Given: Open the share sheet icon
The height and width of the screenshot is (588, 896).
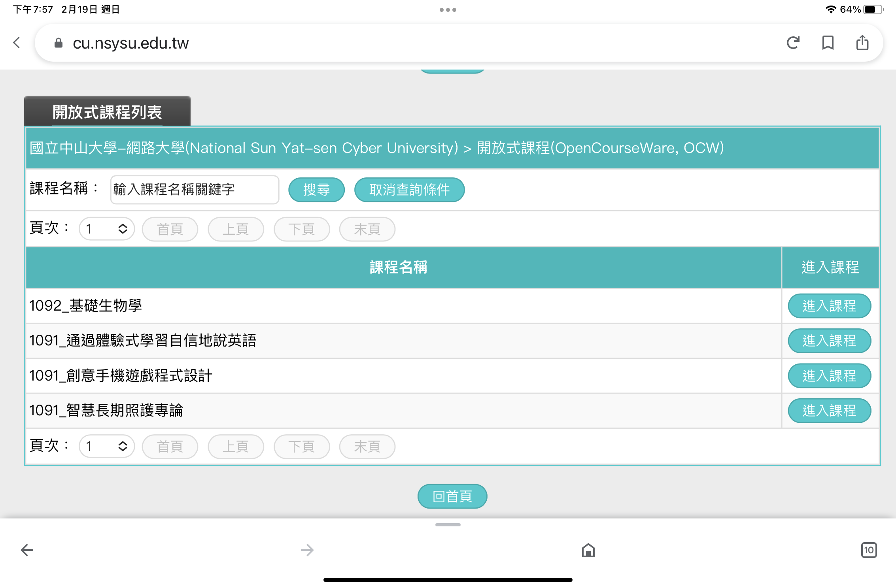Looking at the screenshot, I should pyautogui.click(x=862, y=43).
